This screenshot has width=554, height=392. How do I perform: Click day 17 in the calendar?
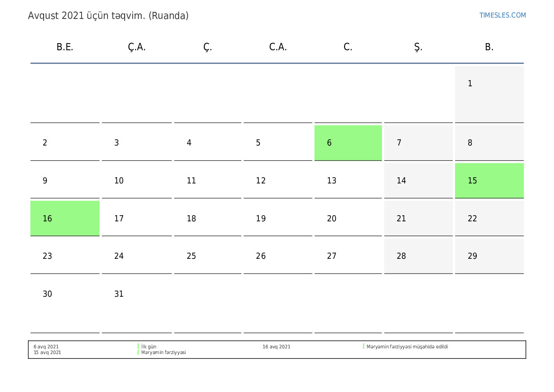[137, 219]
